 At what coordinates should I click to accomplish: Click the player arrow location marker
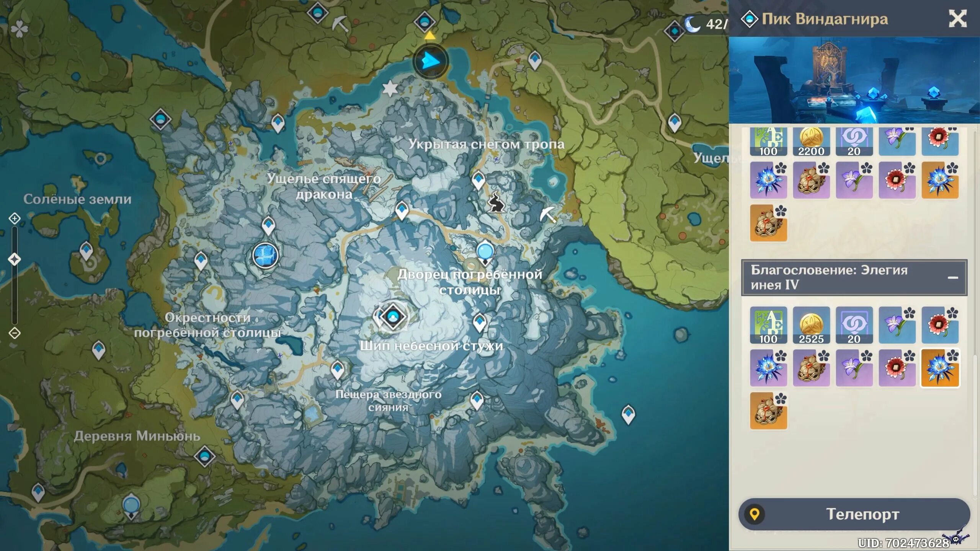pos(431,61)
